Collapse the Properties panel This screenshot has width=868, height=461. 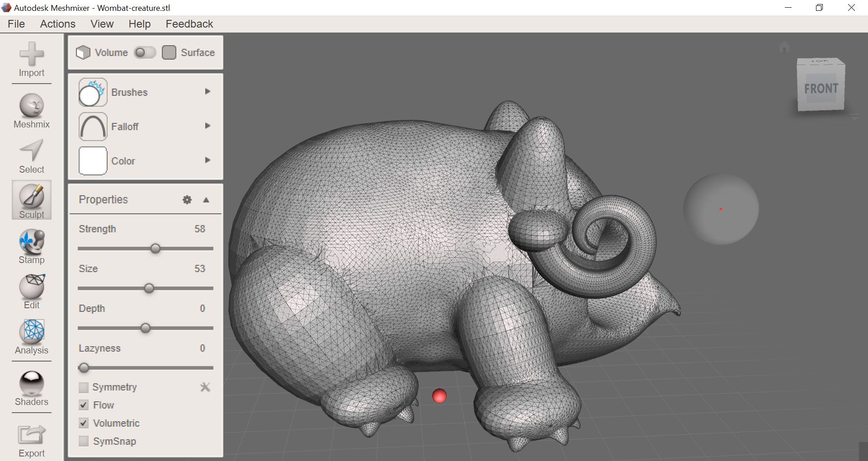pos(206,199)
